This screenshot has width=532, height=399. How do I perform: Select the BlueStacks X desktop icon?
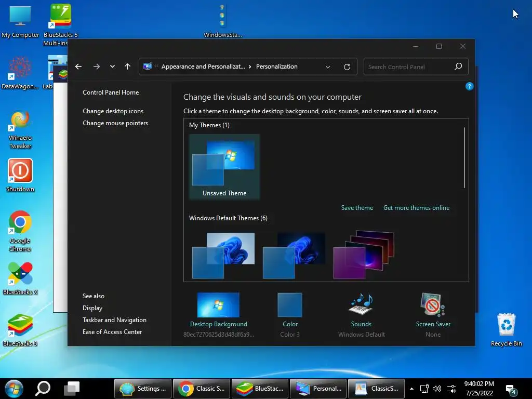click(x=20, y=278)
